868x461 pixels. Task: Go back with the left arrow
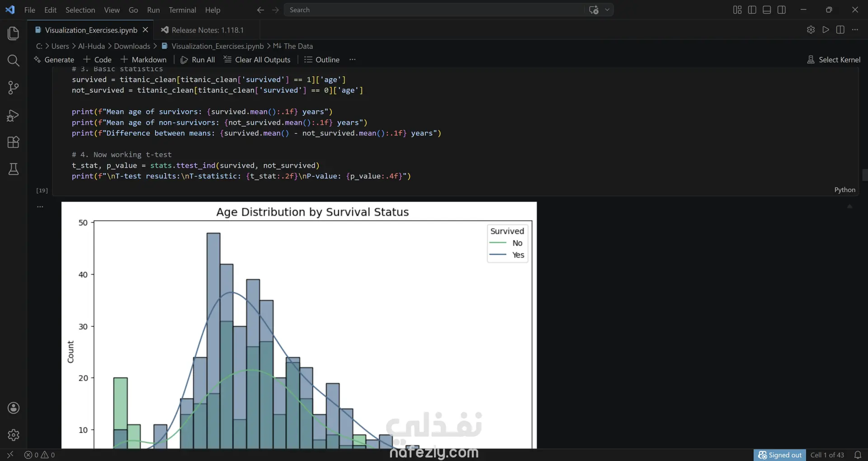click(260, 10)
